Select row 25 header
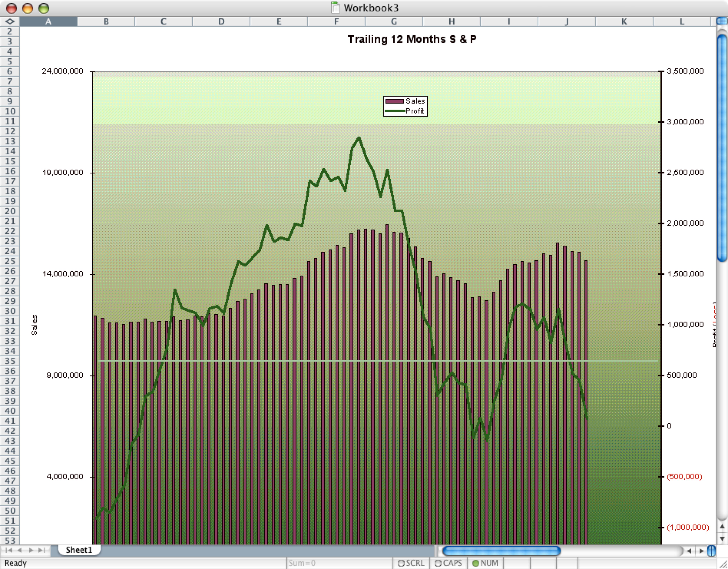728x569 pixels. (x=10, y=261)
